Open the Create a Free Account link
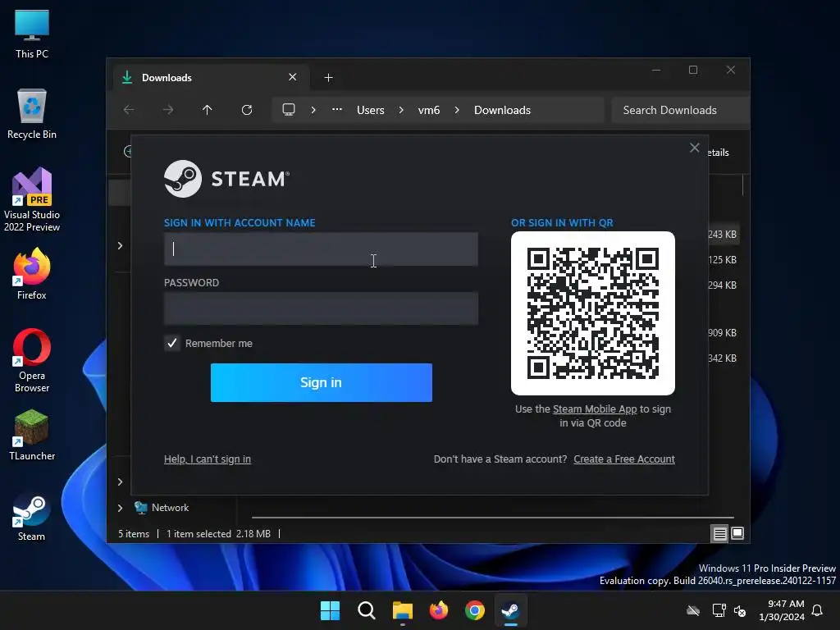840x630 pixels. coord(624,459)
